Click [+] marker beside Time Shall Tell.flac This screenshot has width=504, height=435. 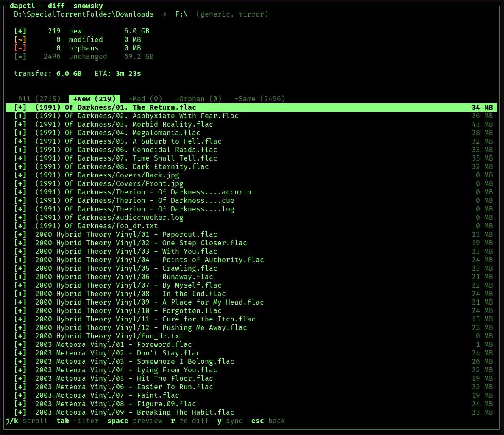point(20,158)
